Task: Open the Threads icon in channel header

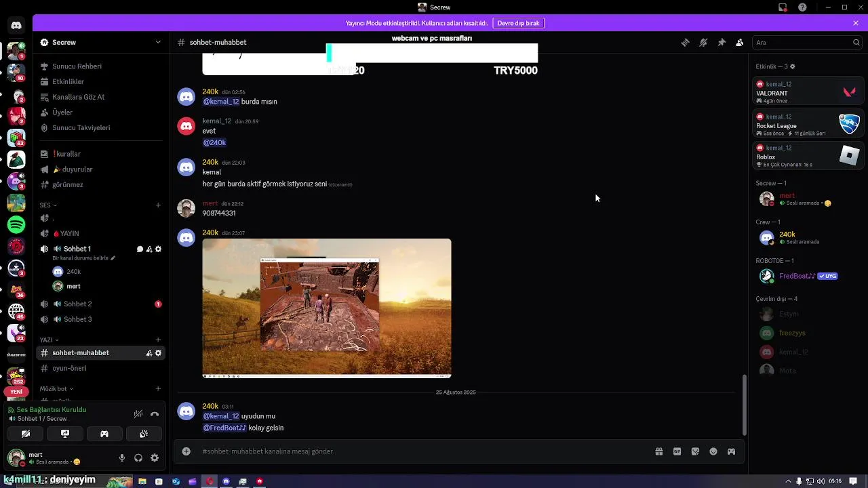Action: point(685,42)
